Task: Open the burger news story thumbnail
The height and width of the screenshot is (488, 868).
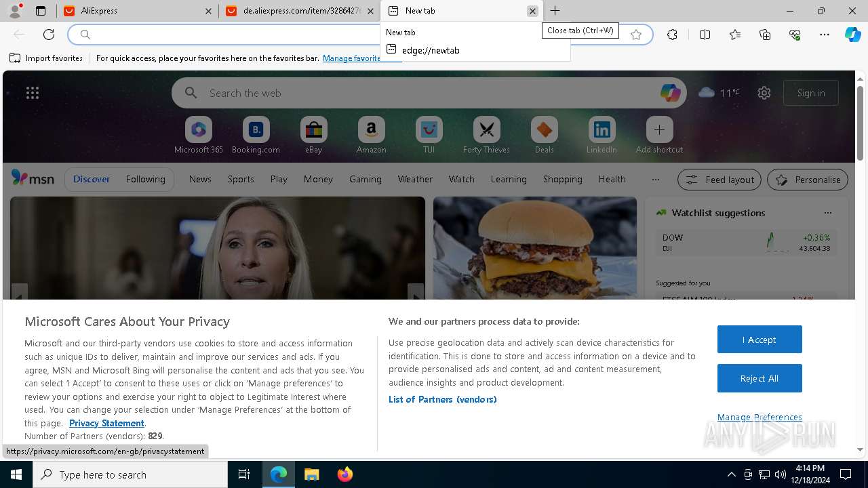Action: pyautogui.click(x=535, y=248)
